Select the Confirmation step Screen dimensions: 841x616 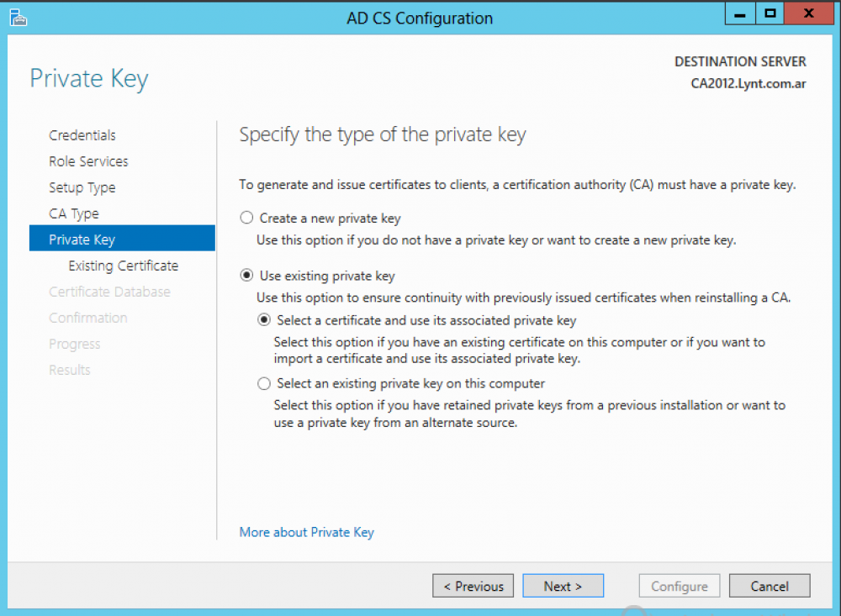click(87, 317)
